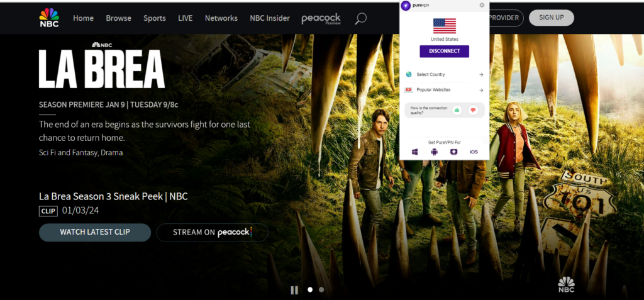Click WATCH LATEST CLIP button

tap(95, 232)
